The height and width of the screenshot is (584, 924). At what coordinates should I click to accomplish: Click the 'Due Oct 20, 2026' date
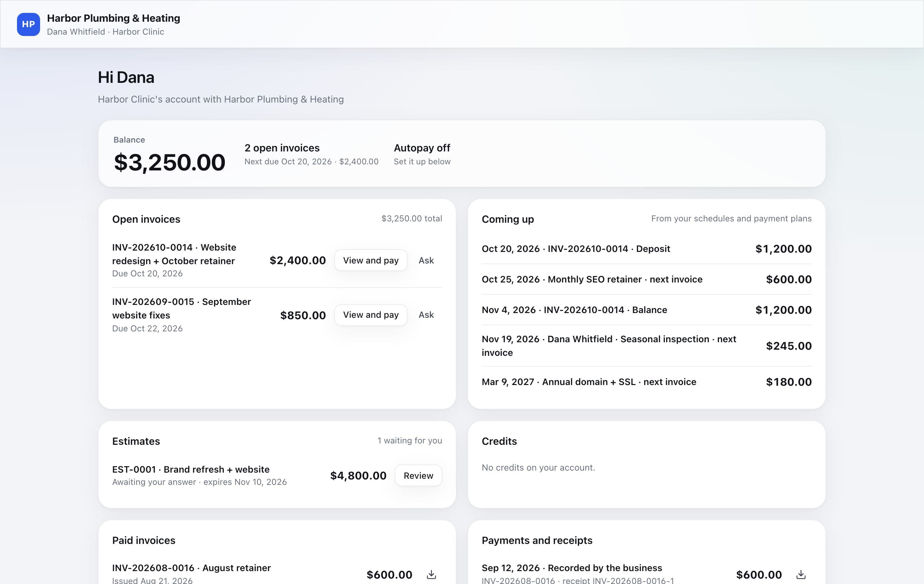pyautogui.click(x=147, y=274)
